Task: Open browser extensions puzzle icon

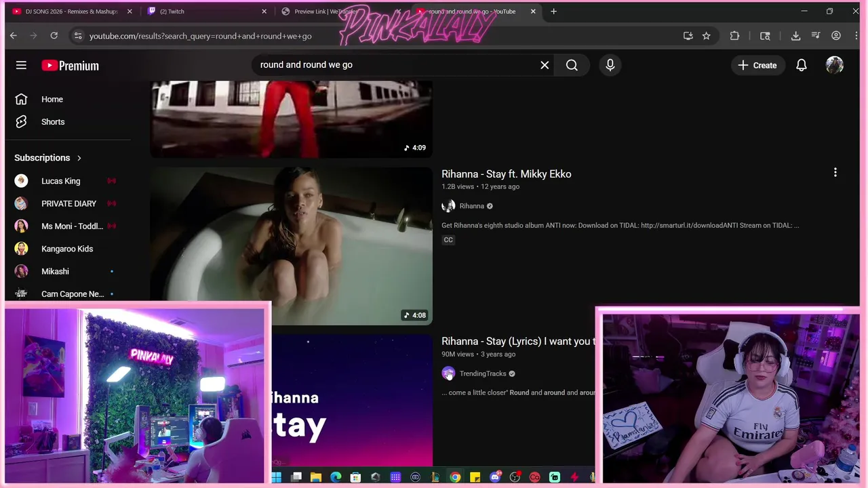Action: [734, 36]
